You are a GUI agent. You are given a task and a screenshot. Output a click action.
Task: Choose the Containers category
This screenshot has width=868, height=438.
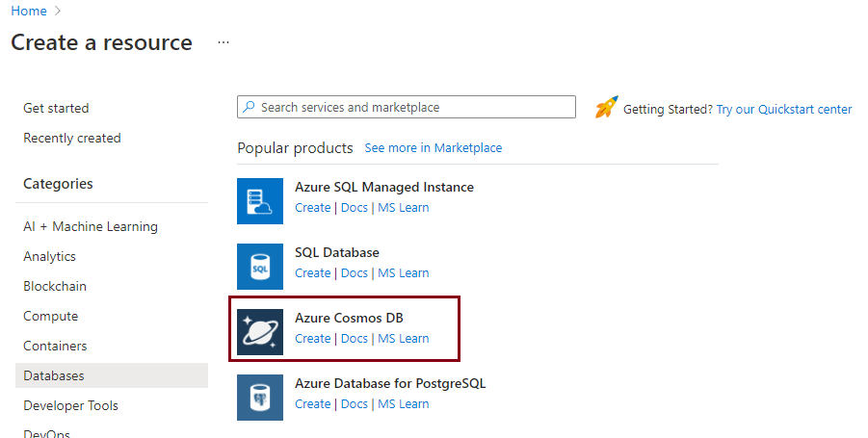pos(55,347)
